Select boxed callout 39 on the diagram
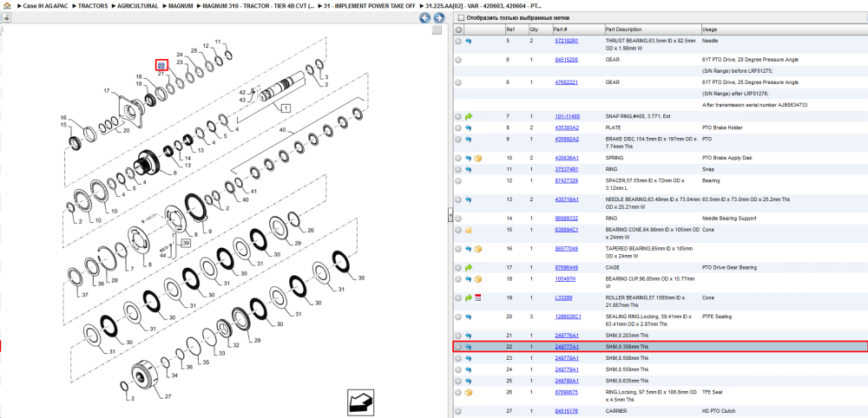 click(x=186, y=244)
